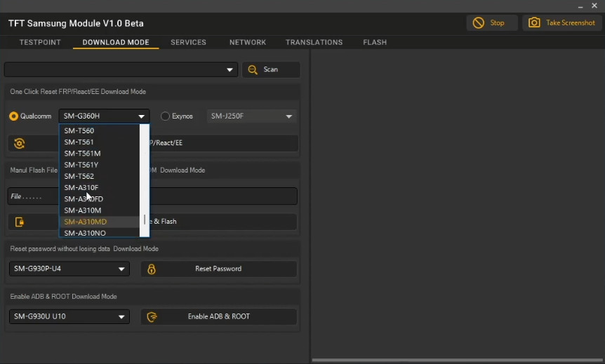
Task: Switch to the SERVICES tab
Action: click(x=188, y=42)
